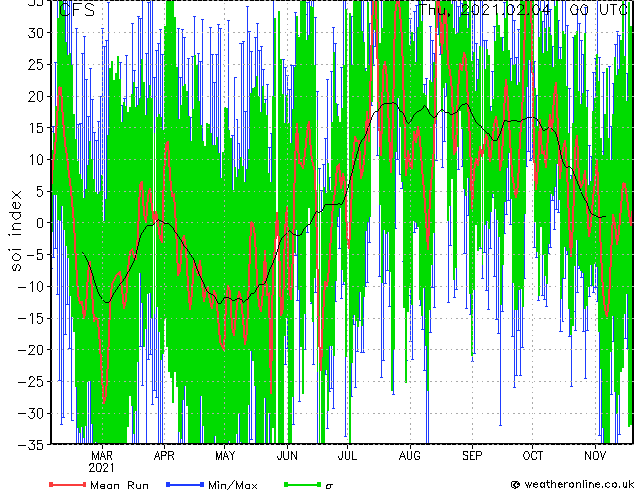Click the green sigma legend line
The height and width of the screenshot is (490, 634).
click(x=303, y=484)
